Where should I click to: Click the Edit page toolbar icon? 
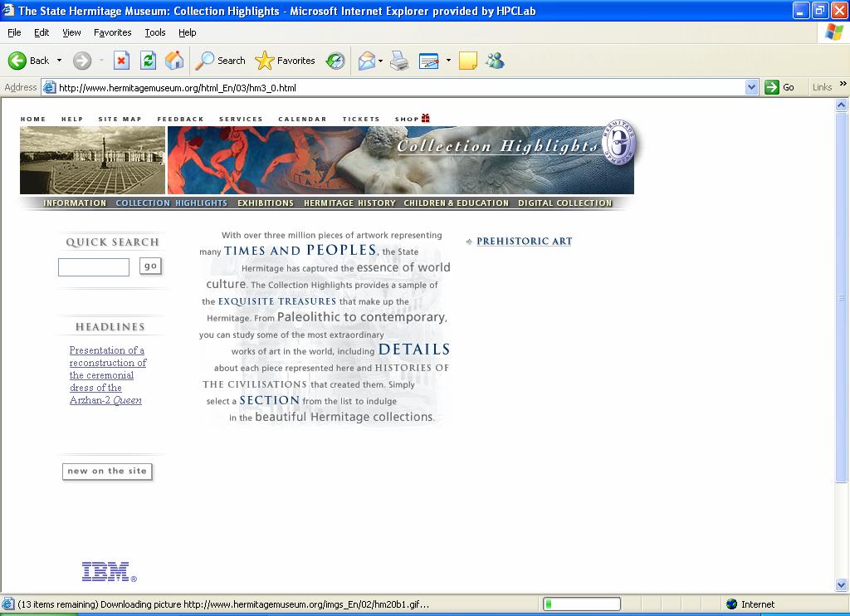pyautogui.click(x=429, y=61)
